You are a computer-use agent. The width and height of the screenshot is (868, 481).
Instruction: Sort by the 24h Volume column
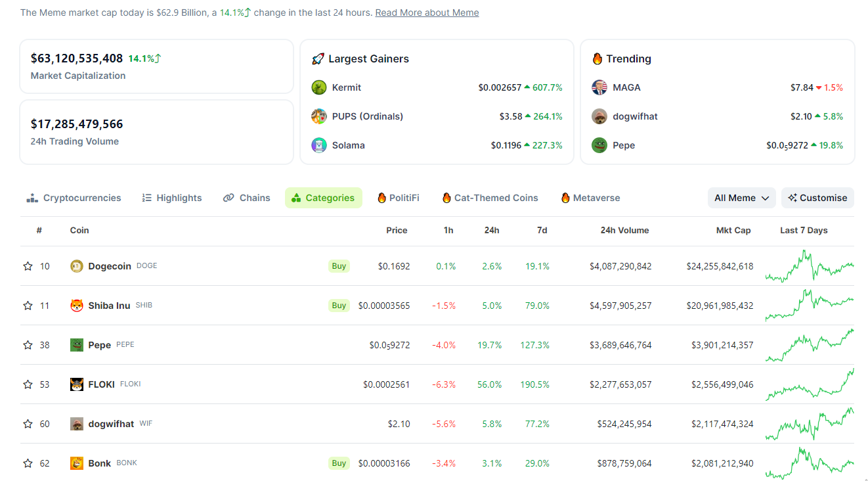click(x=624, y=231)
